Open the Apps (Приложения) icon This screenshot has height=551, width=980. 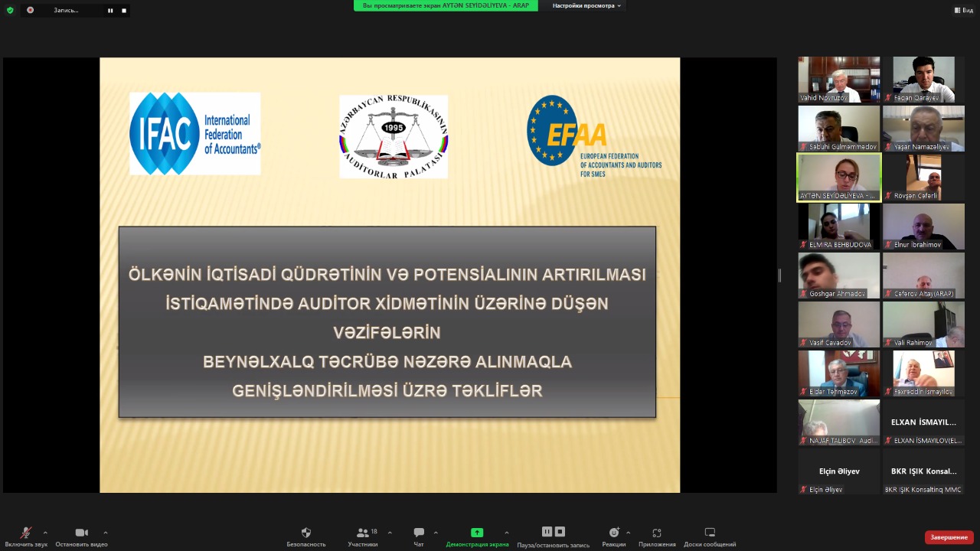tap(656, 533)
